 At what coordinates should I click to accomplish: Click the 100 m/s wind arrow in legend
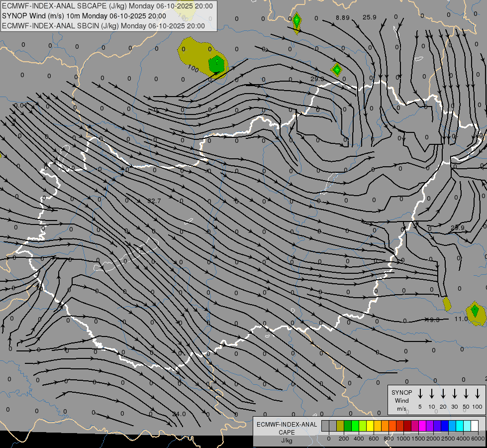pyautogui.click(x=478, y=394)
